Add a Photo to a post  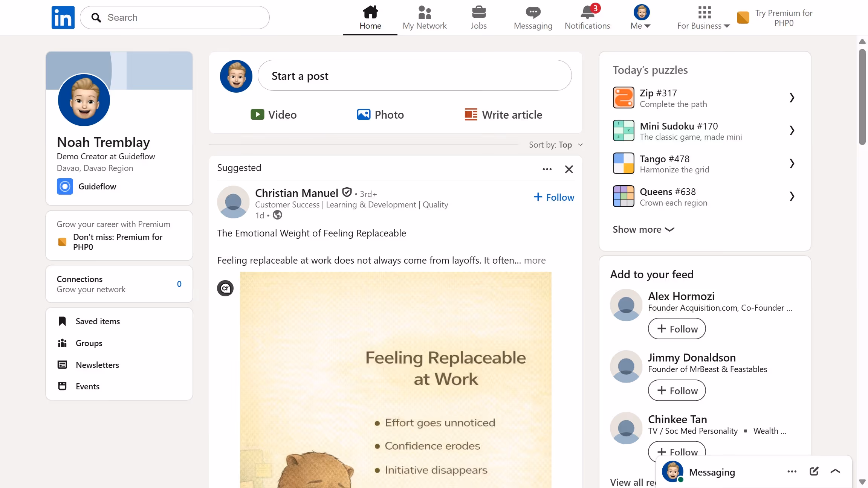point(380,114)
